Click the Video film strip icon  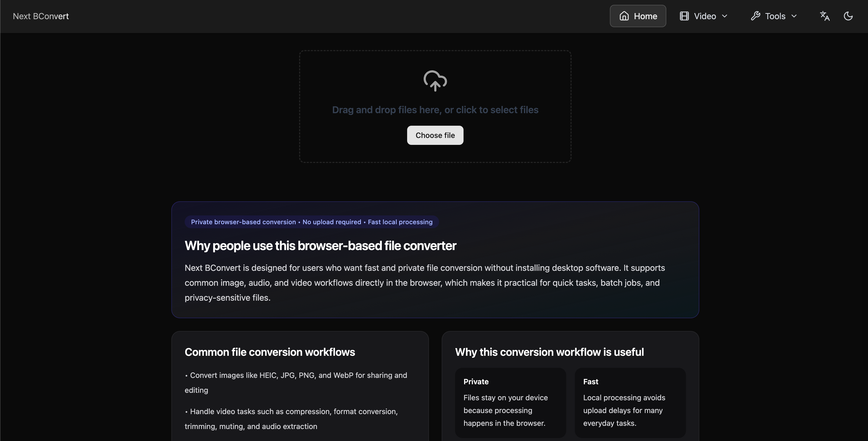pos(684,16)
